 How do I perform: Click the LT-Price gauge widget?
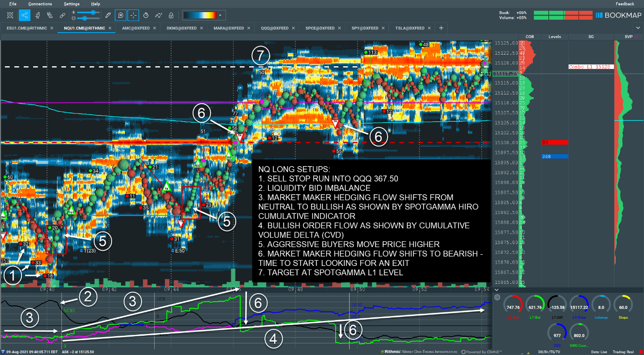[579, 308]
